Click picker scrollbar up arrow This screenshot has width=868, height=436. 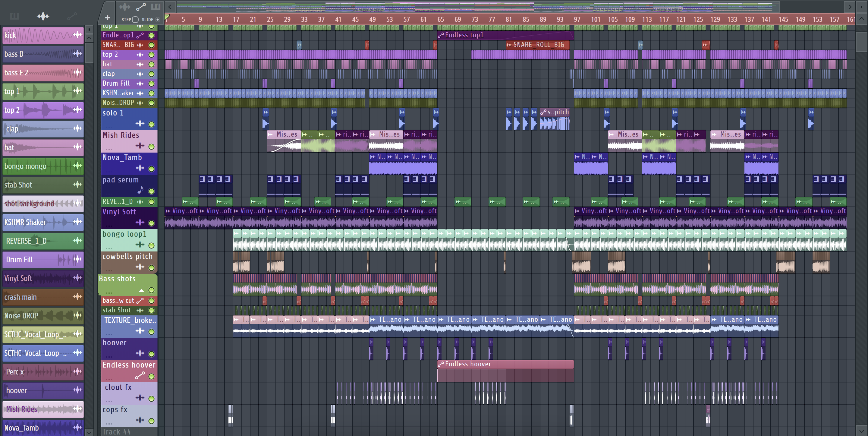tap(89, 38)
